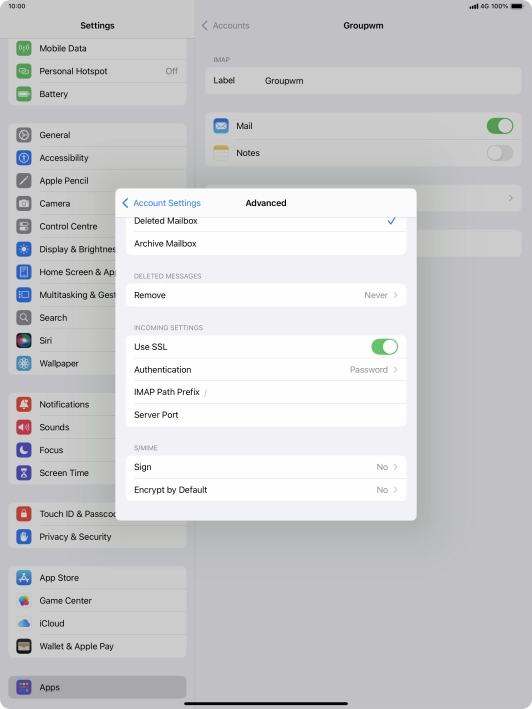Open the Wallet & Apple Pay icon
This screenshot has width=532, height=709.
(24, 646)
